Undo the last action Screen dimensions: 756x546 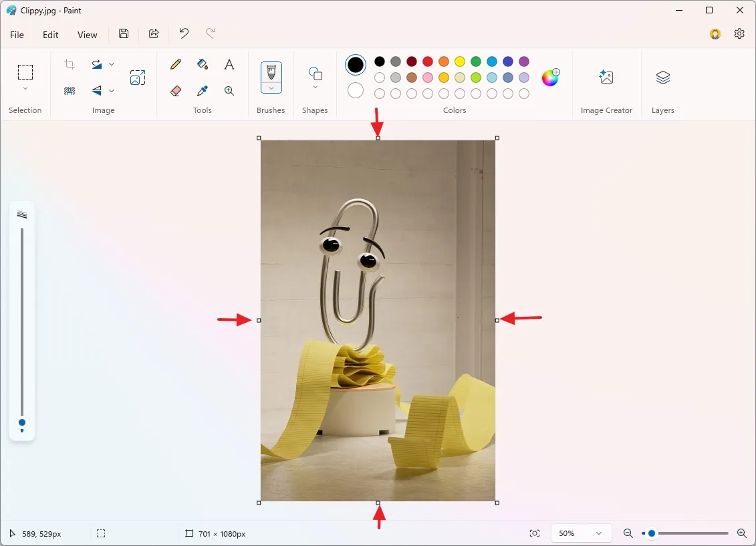pyautogui.click(x=183, y=33)
